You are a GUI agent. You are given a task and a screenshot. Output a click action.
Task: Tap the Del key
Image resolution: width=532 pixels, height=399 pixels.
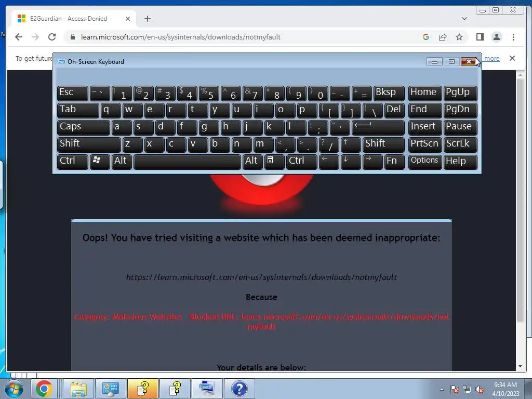[x=394, y=110]
